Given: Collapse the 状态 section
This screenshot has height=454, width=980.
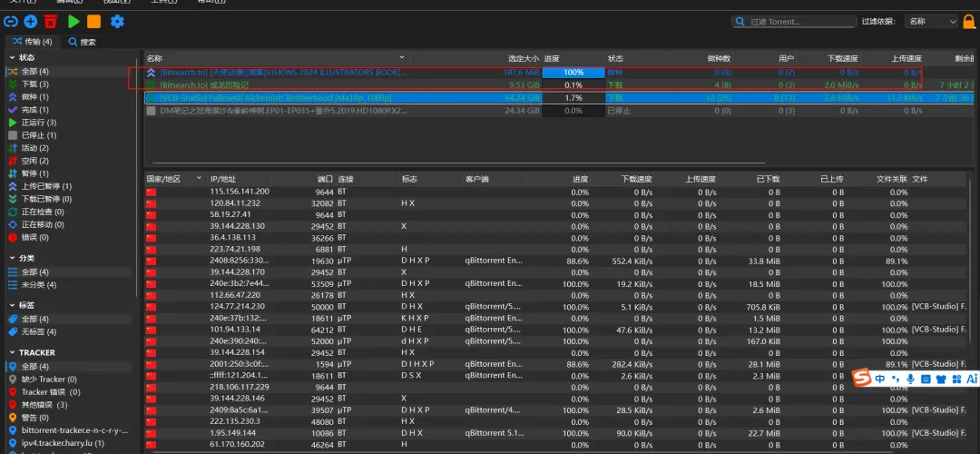Looking at the screenshot, I should [x=13, y=57].
